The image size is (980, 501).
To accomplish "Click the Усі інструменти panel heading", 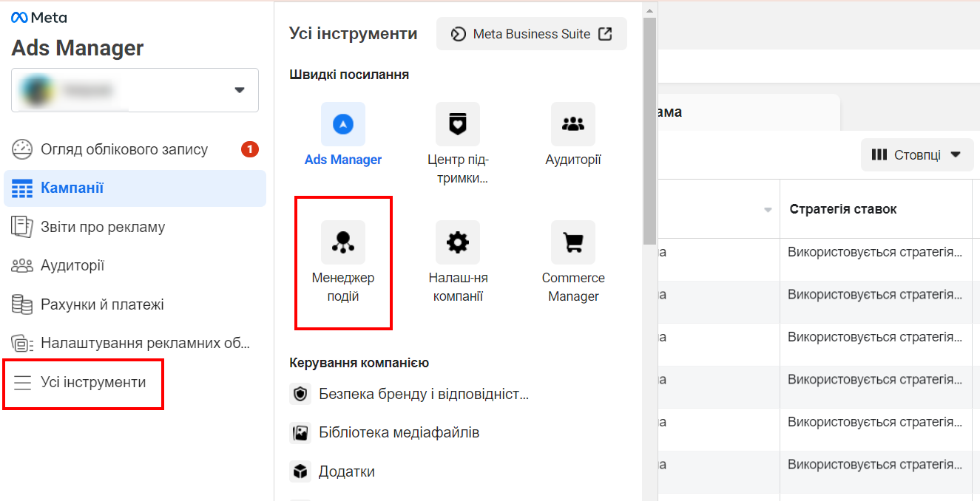I will 354,33.
